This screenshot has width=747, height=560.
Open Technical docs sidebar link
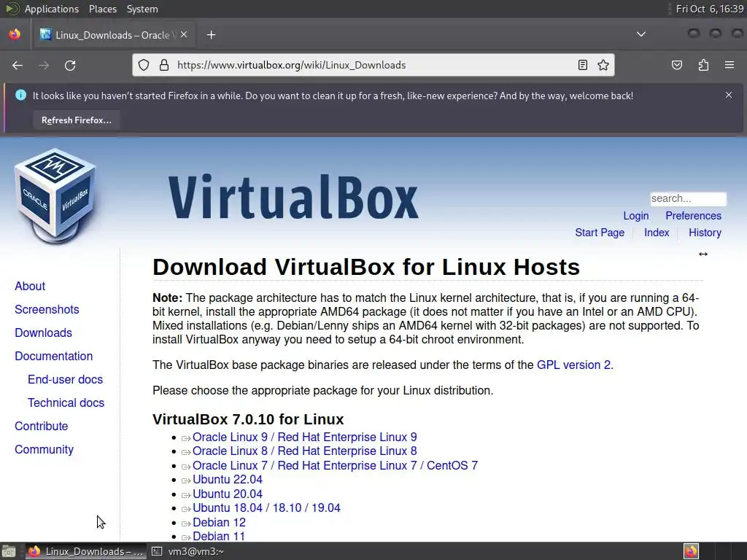pos(66,402)
